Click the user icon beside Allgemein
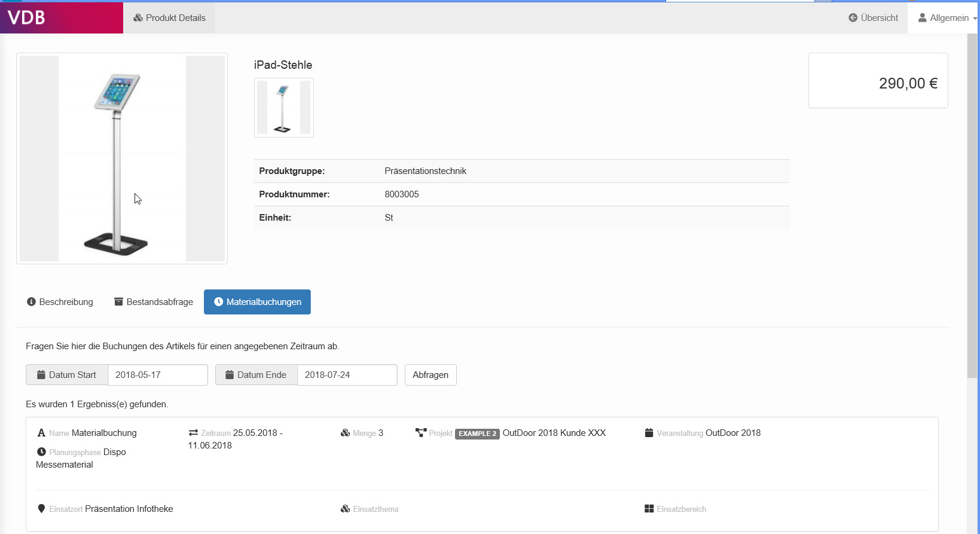The height and width of the screenshot is (534, 980). (923, 18)
